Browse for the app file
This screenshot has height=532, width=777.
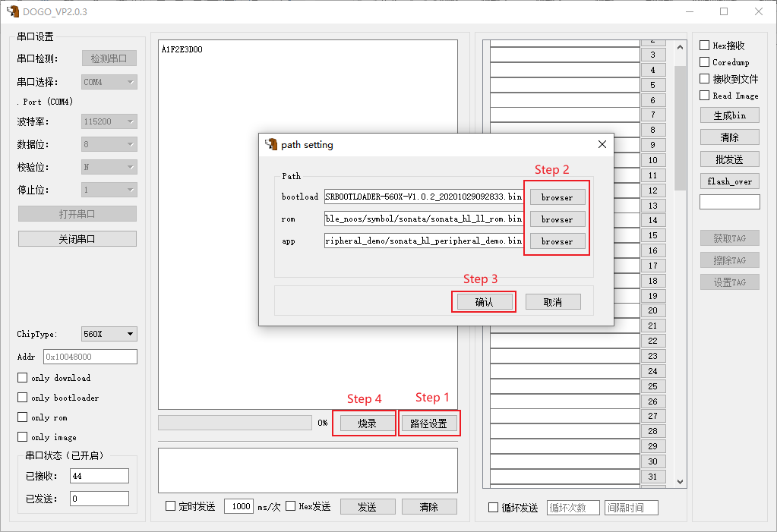click(557, 241)
